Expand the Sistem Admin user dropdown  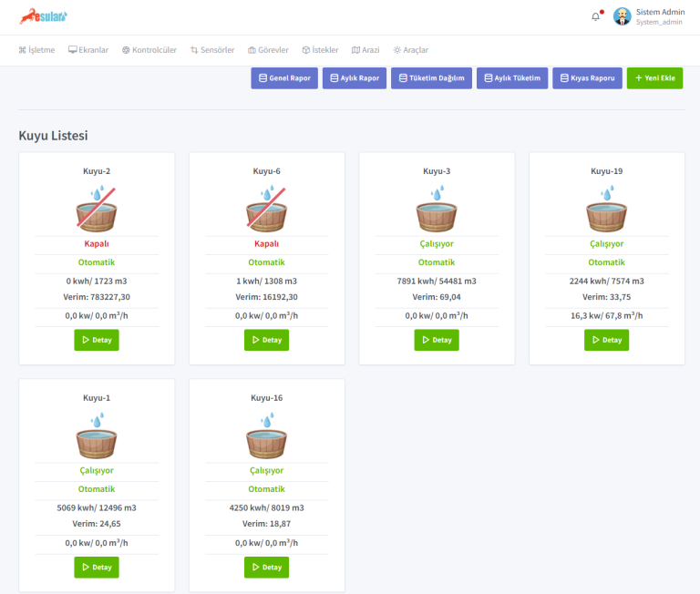[660, 16]
